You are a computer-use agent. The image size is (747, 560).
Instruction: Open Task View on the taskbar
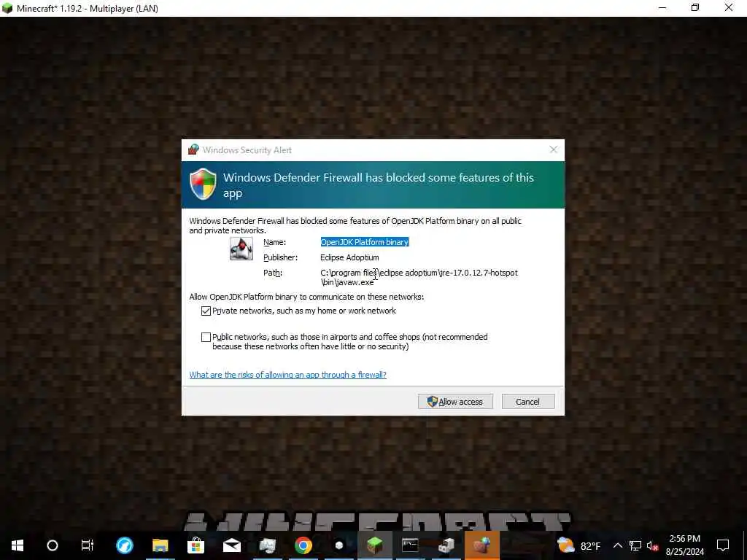pyautogui.click(x=88, y=545)
